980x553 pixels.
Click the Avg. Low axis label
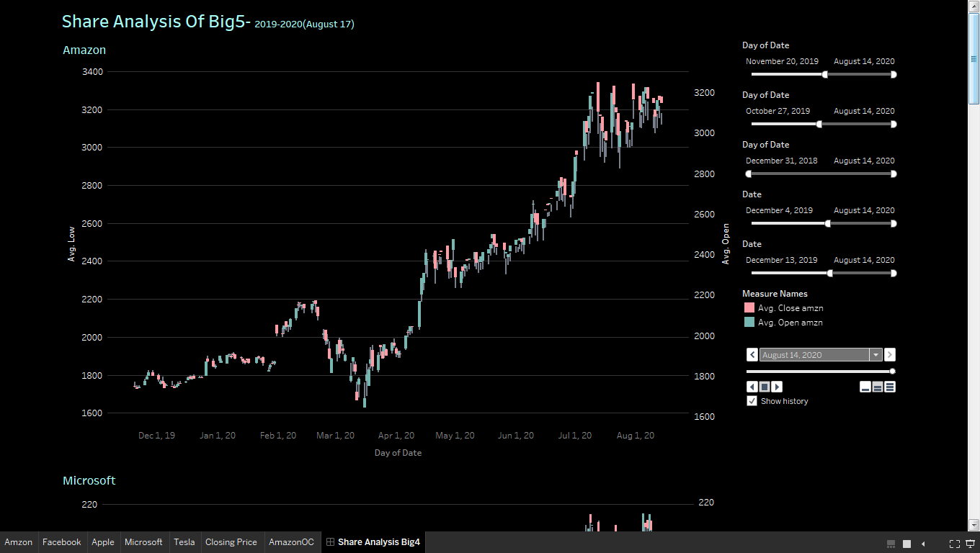click(71, 243)
